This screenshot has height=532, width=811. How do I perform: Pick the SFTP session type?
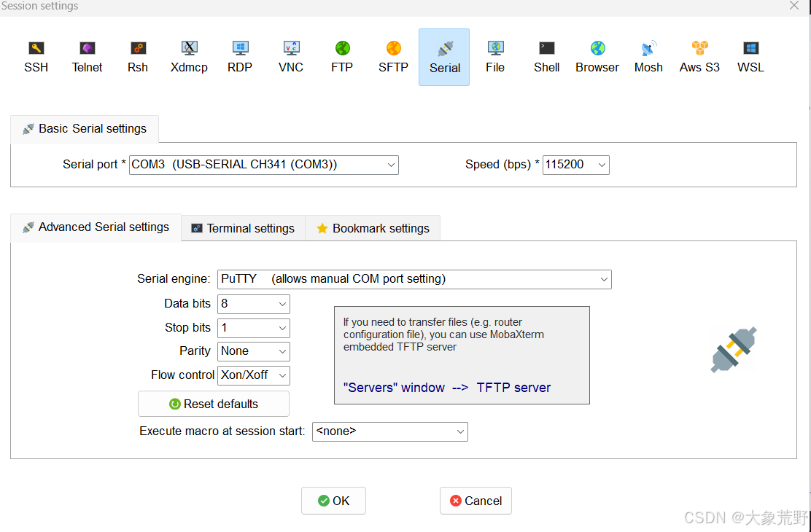[x=393, y=57]
